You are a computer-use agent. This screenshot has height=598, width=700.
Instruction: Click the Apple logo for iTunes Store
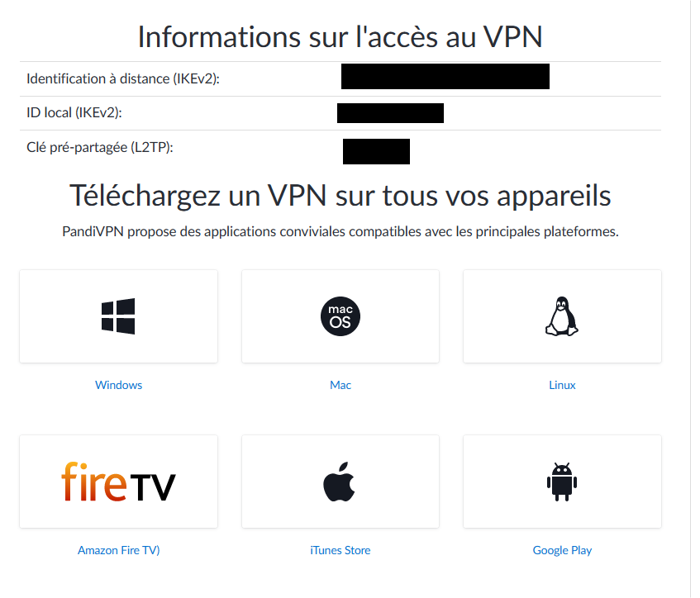pyautogui.click(x=340, y=482)
